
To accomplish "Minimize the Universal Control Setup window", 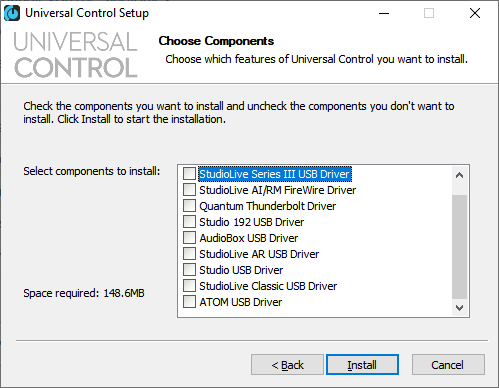I will tap(384, 13).
